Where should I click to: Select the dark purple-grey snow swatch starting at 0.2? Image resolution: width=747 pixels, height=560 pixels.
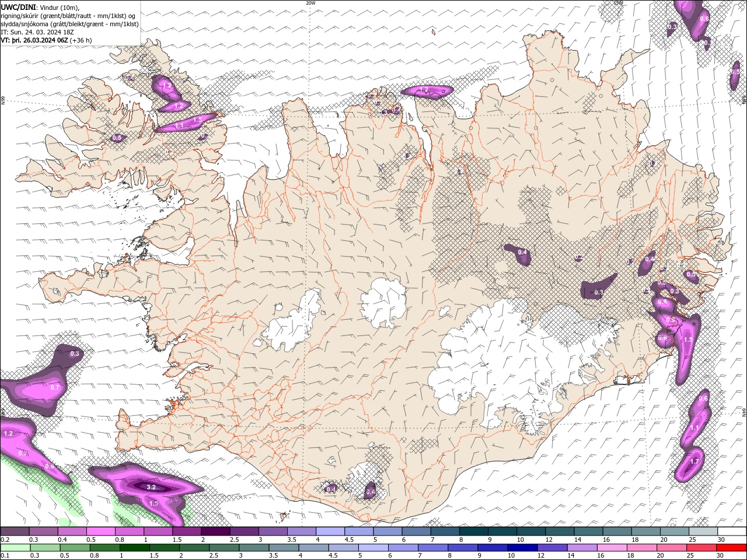[x=15, y=531]
